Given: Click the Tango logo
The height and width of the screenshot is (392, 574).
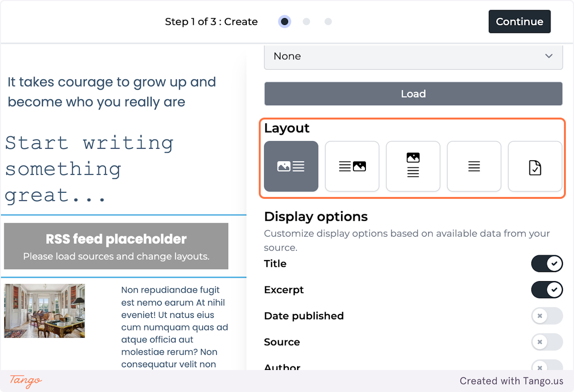Looking at the screenshot, I should coord(26,381).
